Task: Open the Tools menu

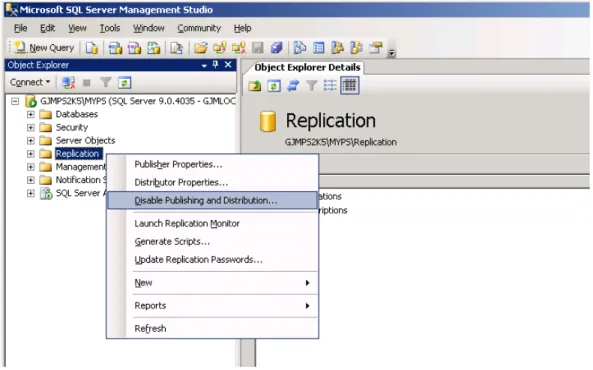Action: pos(110,28)
